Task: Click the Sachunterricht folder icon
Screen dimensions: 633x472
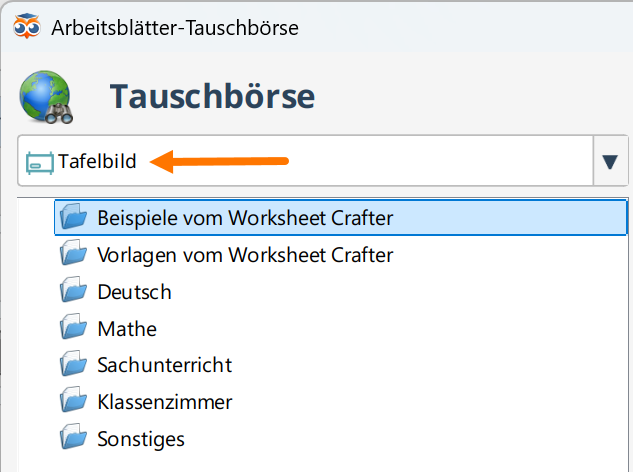Action: pos(73,363)
